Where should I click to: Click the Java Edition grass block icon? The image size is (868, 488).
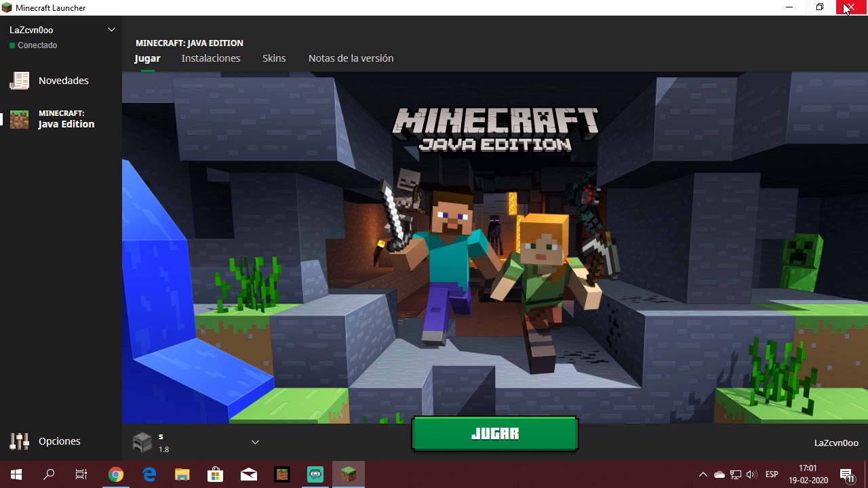[19, 119]
